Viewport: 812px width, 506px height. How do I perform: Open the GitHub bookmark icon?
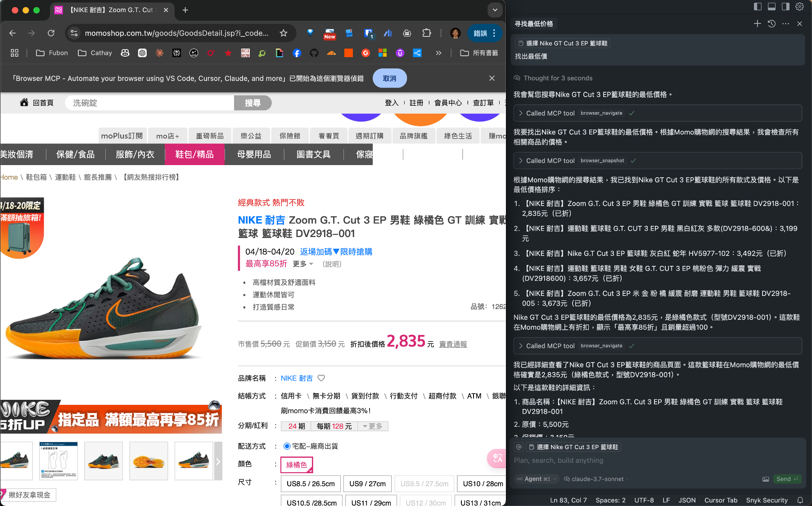coord(314,53)
